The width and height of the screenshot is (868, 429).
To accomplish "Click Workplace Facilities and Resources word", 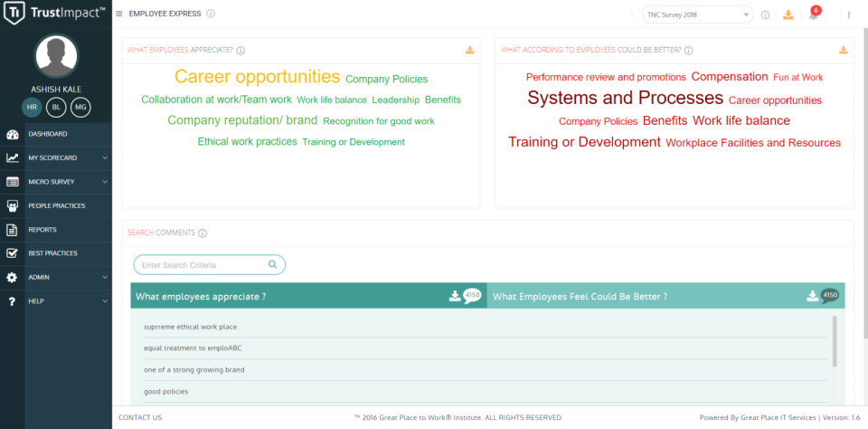I will click(x=753, y=143).
